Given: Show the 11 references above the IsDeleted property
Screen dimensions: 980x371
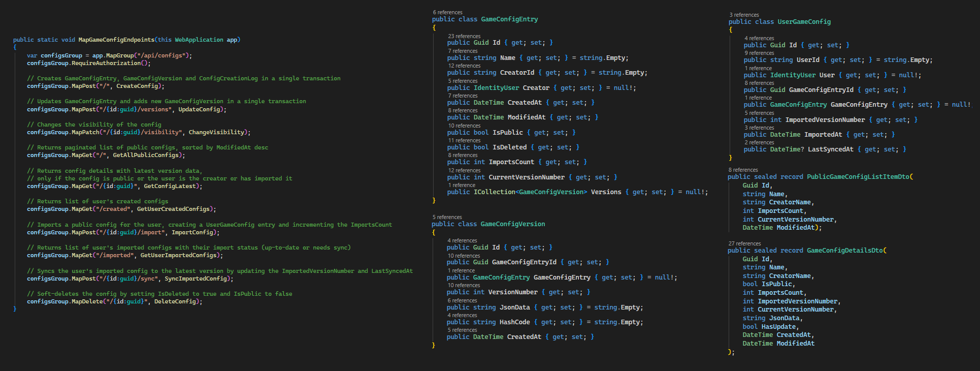Looking at the screenshot, I should [x=464, y=140].
